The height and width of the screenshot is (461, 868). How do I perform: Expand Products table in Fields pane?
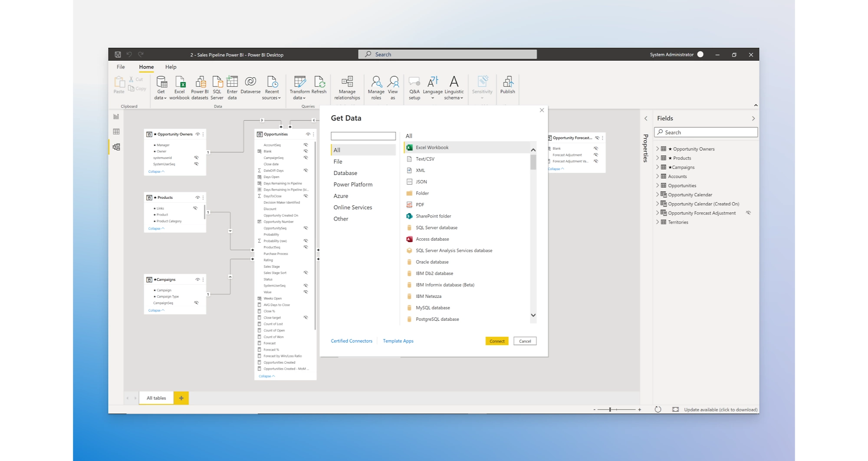click(x=658, y=158)
